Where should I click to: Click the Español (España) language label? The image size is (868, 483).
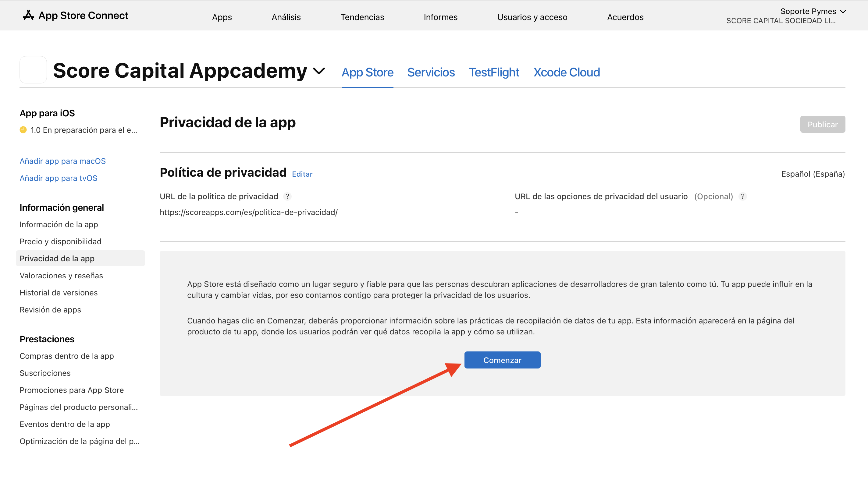click(813, 174)
